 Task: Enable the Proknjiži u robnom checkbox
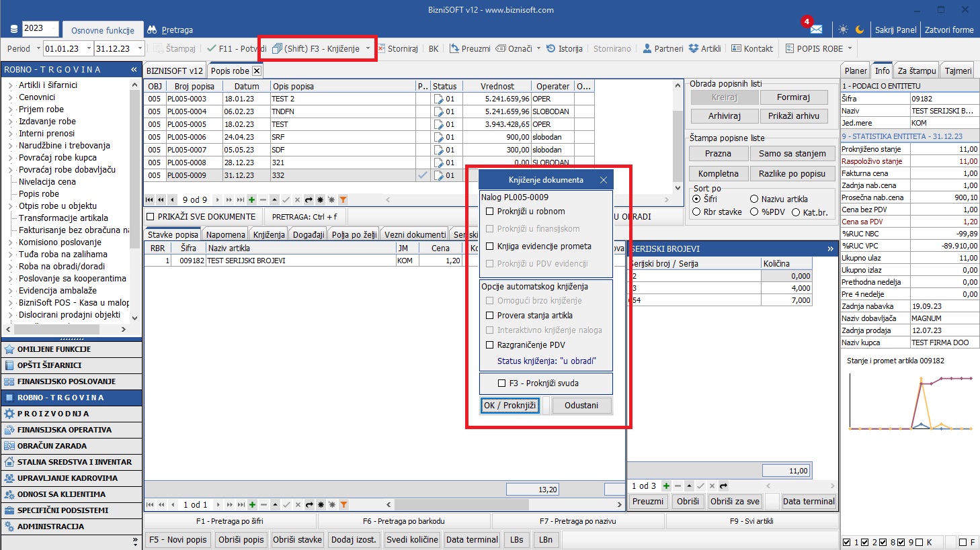pos(490,212)
